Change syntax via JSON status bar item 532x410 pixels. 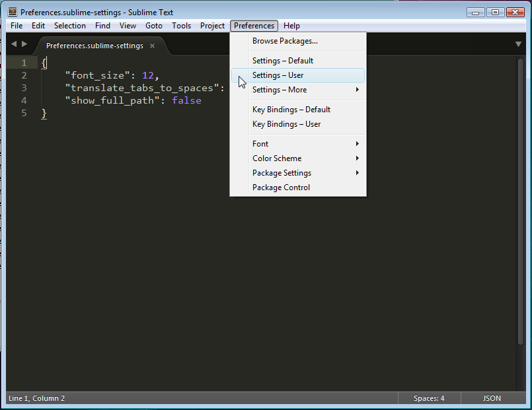point(491,398)
